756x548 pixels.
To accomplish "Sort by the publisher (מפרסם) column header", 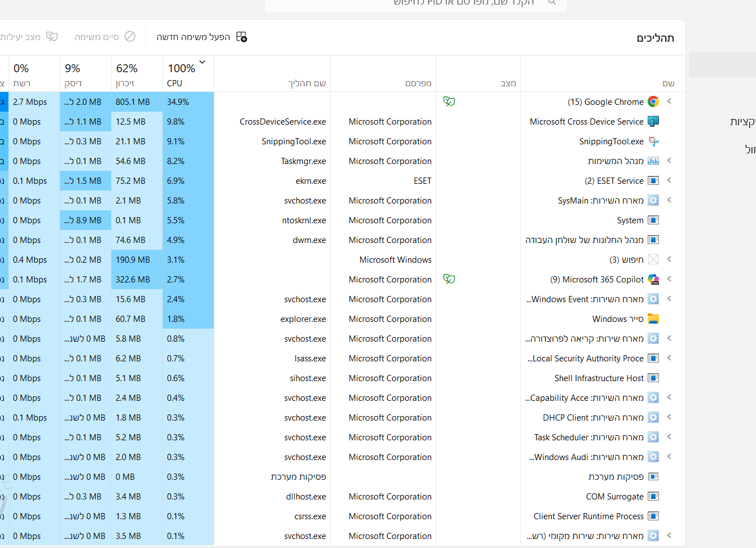I will [x=383, y=74].
